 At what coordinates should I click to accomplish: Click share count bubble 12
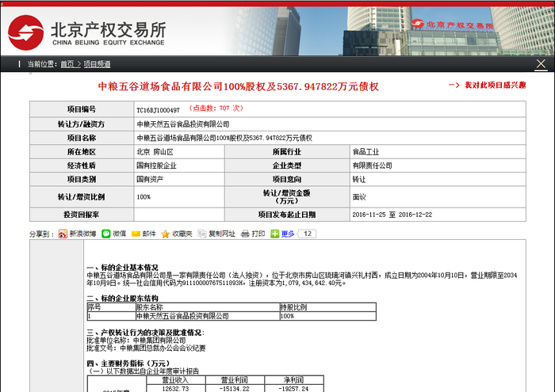(x=308, y=234)
